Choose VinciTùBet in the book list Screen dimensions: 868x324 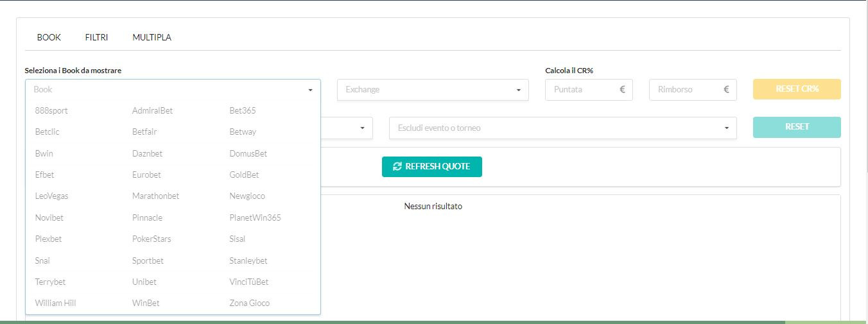point(249,282)
